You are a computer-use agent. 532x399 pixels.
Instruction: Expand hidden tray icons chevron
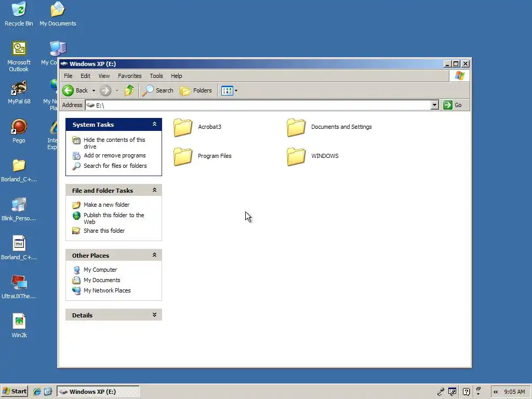(496, 392)
